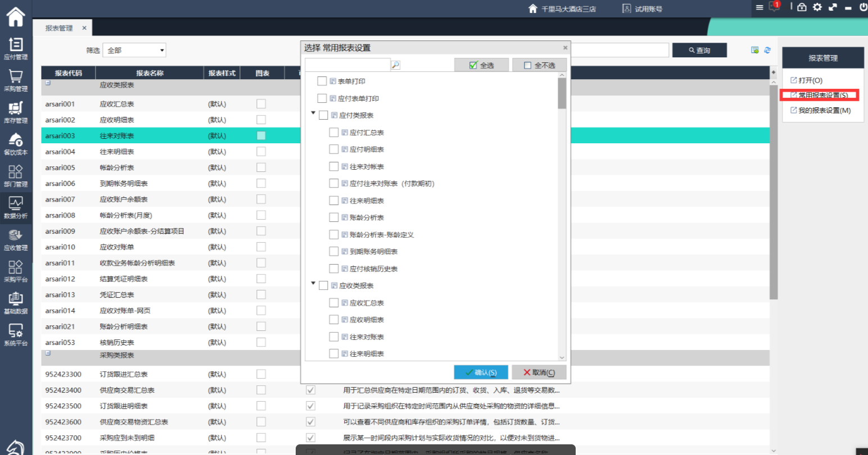
Task: Collapse the 应收类报表 tree node in dialog
Action: coord(313,284)
